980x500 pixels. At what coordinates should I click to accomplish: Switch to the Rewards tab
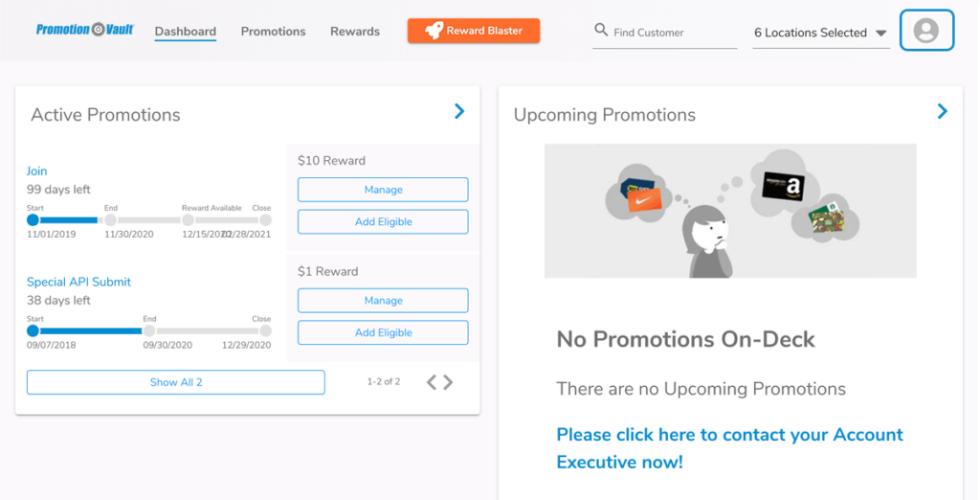pos(355,32)
